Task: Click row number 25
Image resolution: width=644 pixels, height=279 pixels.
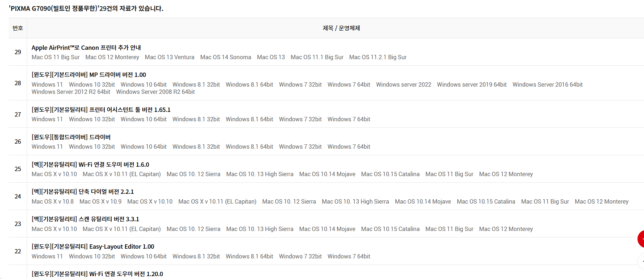Action: pos(18,169)
